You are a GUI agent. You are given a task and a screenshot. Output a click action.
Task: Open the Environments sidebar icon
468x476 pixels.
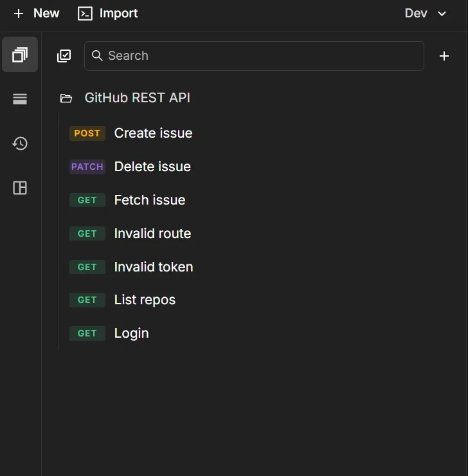click(x=20, y=99)
